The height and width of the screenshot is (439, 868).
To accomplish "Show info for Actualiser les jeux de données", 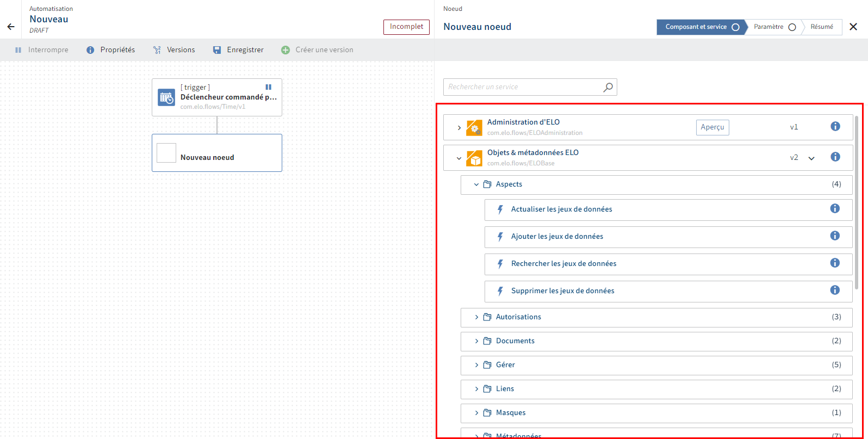I will (835, 208).
